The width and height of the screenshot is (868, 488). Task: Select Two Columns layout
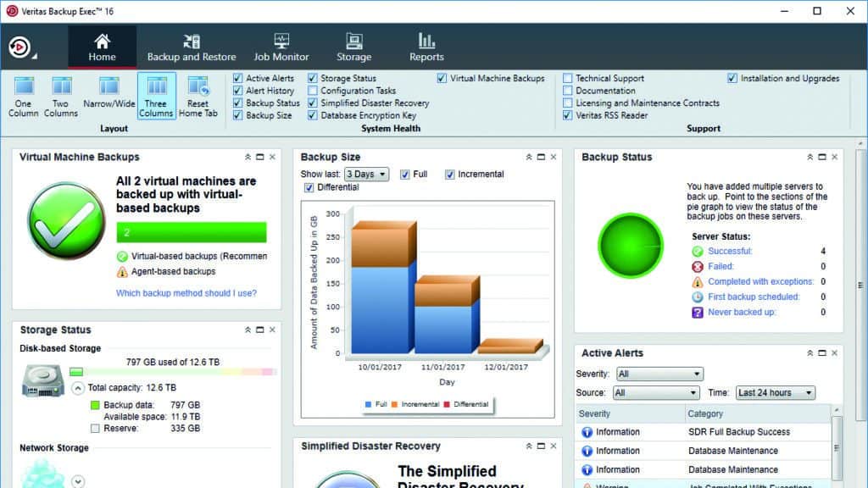tap(61, 97)
